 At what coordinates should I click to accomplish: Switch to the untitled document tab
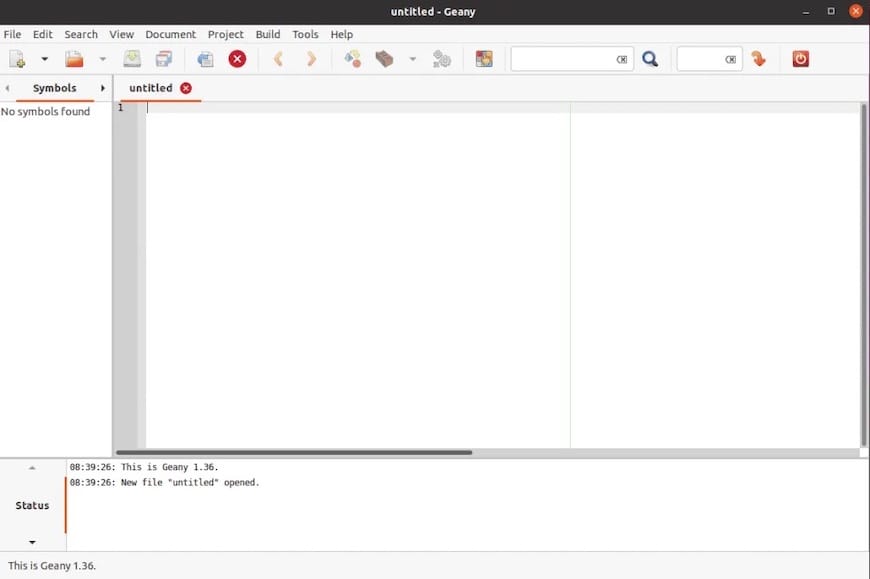click(x=150, y=88)
